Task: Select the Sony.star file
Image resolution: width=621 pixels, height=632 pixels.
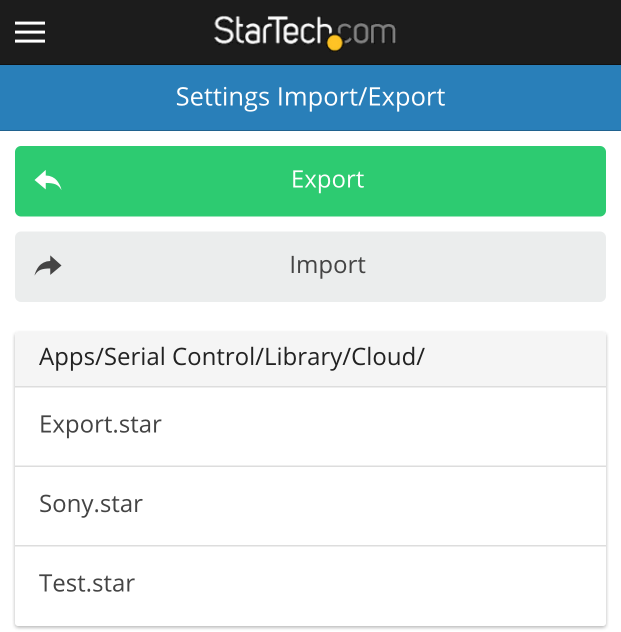Action: click(x=310, y=506)
